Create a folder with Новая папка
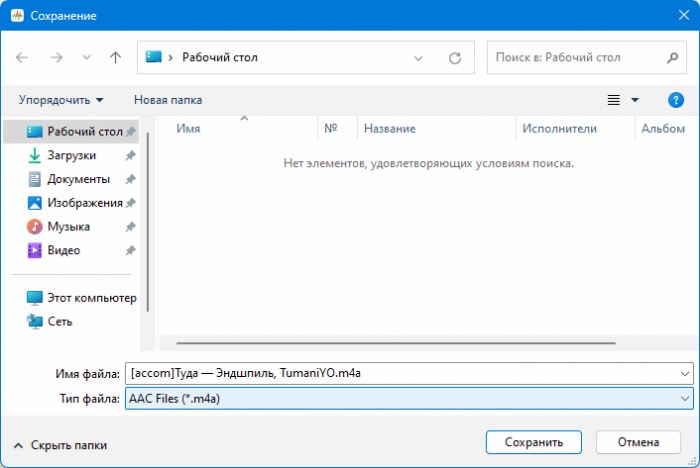 [x=168, y=100]
